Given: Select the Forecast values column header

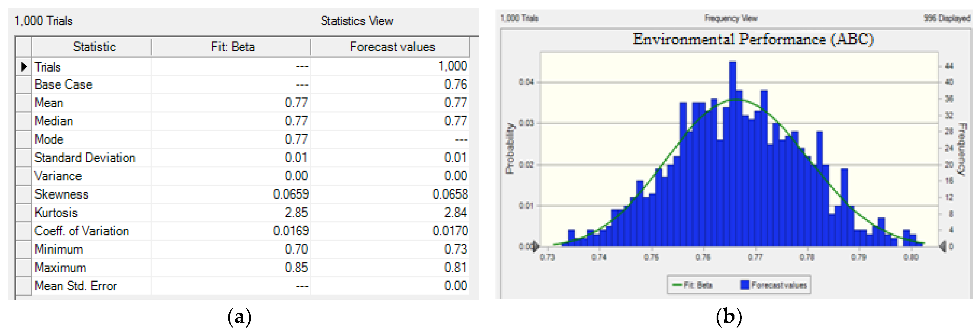Looking at the screenshot, I should (392, 47).
